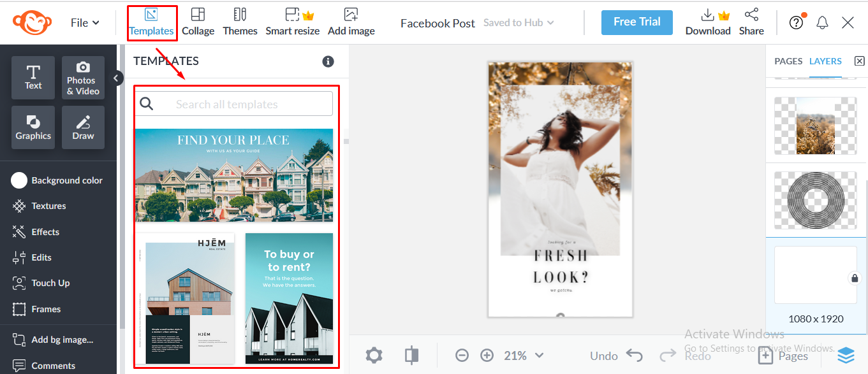The width and height of the screenshot is (868, 374).
Task: Select the Text tool
Action: [x=33, y=76]
